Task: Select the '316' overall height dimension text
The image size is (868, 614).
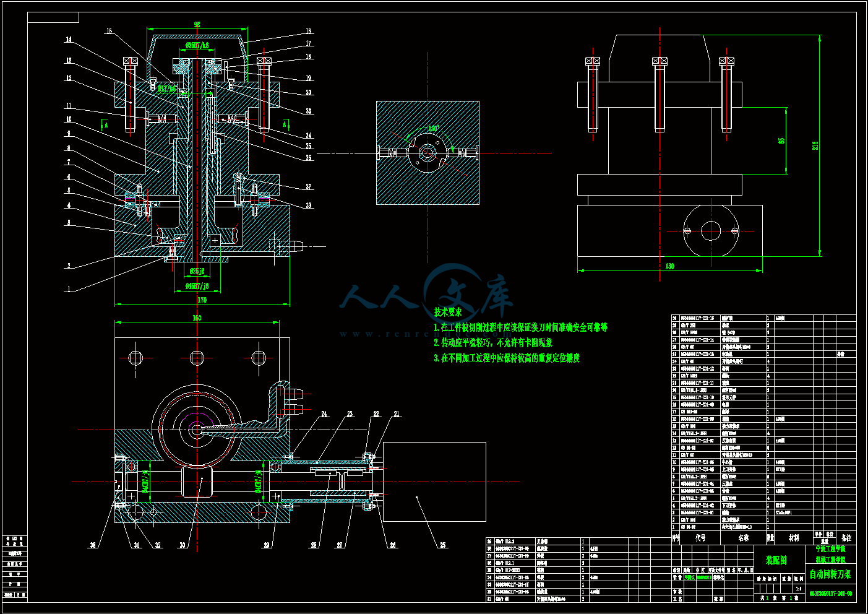Action: point(815,146)
